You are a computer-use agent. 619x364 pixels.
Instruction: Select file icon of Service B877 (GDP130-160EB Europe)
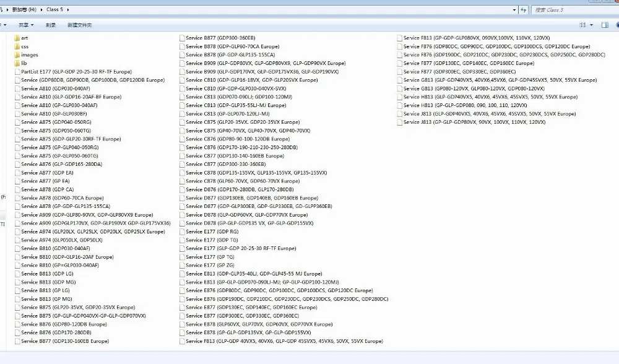pos(17,341)
